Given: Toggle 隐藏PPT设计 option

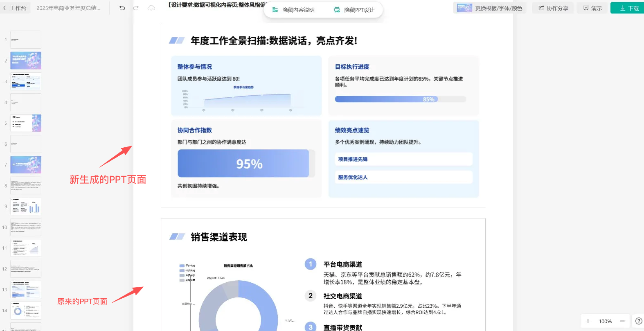Looking at the screenshot, I should [354, 10].
